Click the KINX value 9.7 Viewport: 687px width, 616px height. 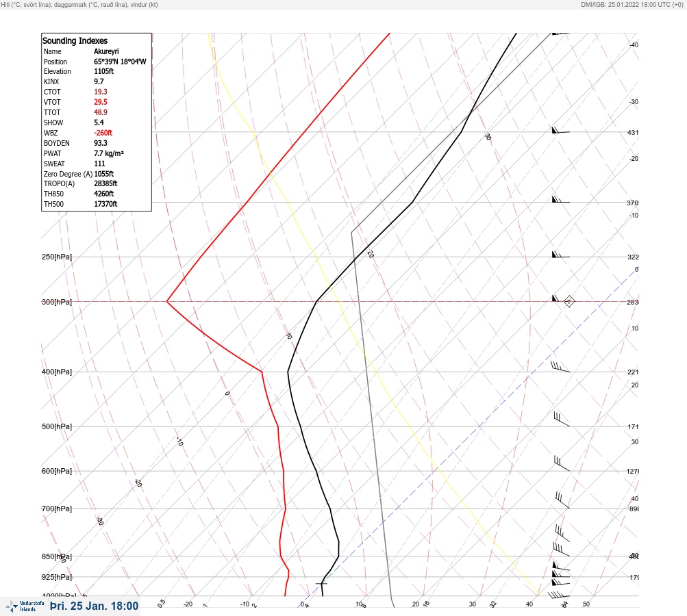click(x=99, y=81)
